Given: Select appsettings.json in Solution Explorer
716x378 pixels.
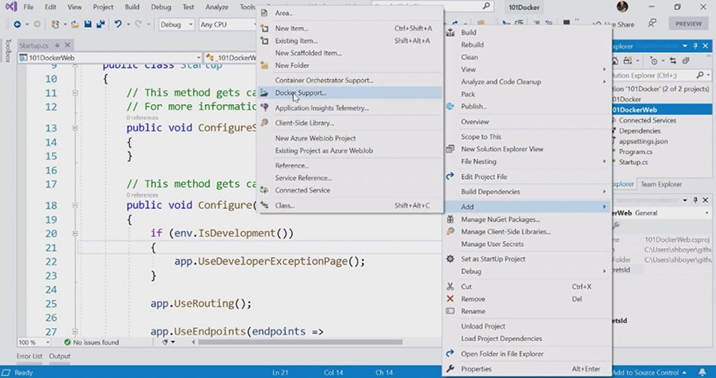Looking at the screenshot, I should (x=643, y=142).
